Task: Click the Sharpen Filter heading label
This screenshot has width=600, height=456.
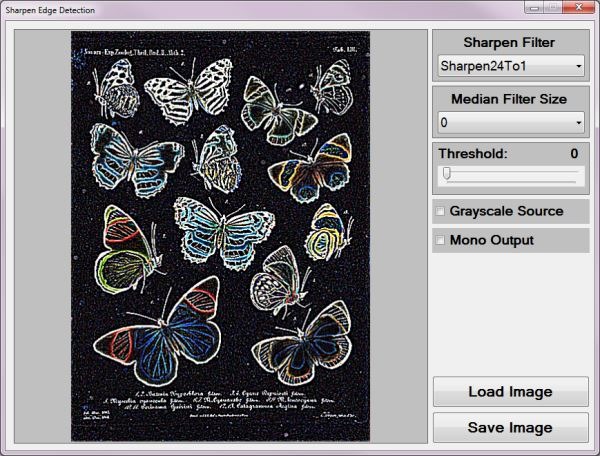Action: pyautogui.click(x=510, y=43)
